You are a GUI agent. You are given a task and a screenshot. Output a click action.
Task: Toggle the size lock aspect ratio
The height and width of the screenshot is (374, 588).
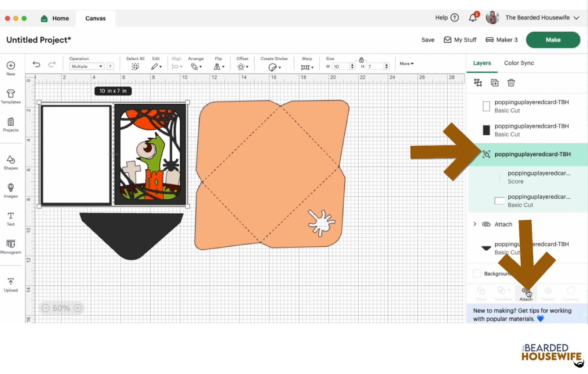click(361, 60)
